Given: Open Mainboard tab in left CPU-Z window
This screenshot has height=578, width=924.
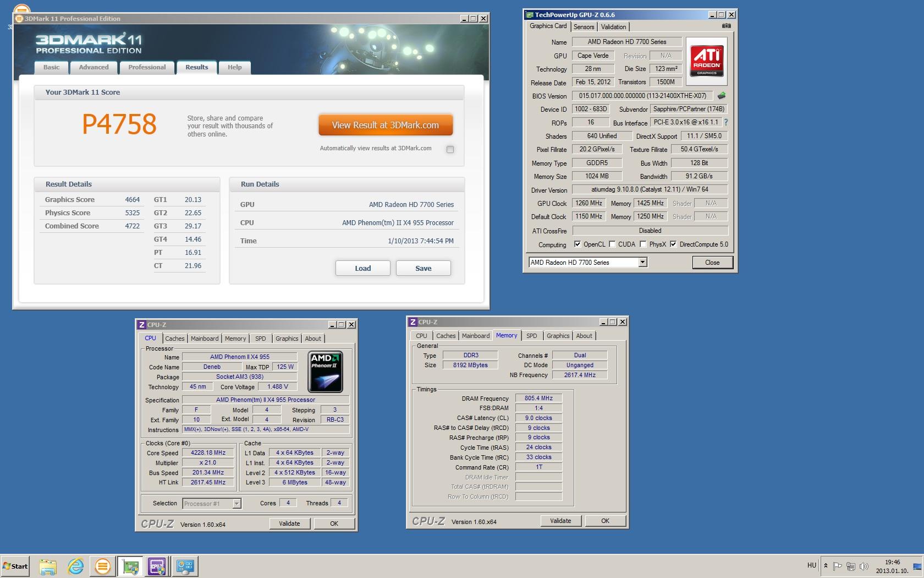Looking at the screenshot, I should coord(205,339).
